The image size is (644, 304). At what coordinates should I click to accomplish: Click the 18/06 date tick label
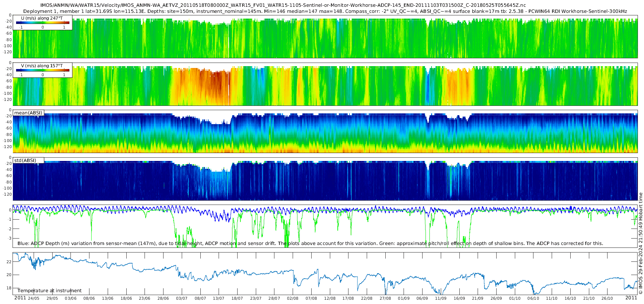pos(126,298)
